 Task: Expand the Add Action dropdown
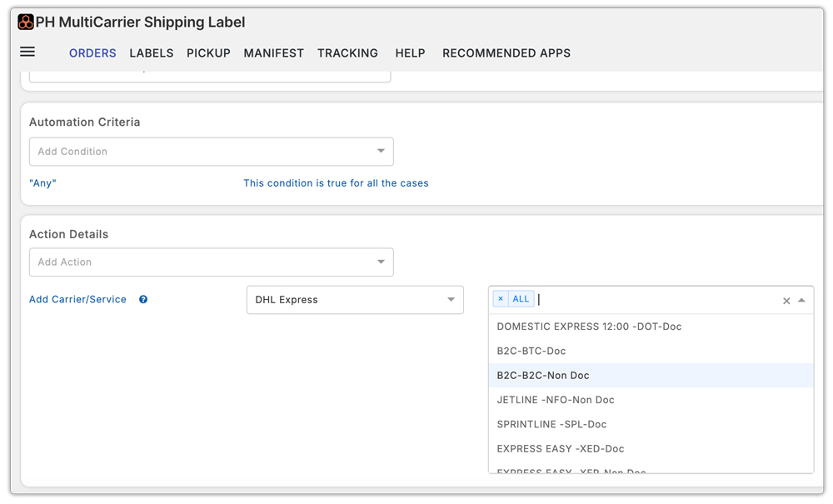pyautogui.click(x=211, y=262)
